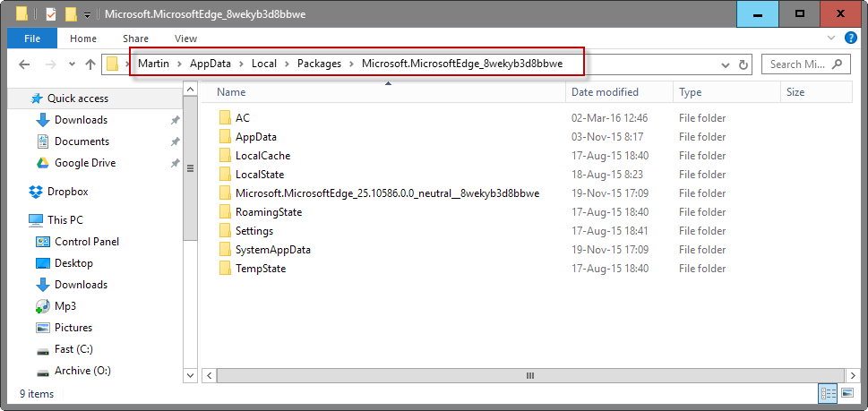
Task: Click the TempState folder icon
Action: (x=224, y=268)
